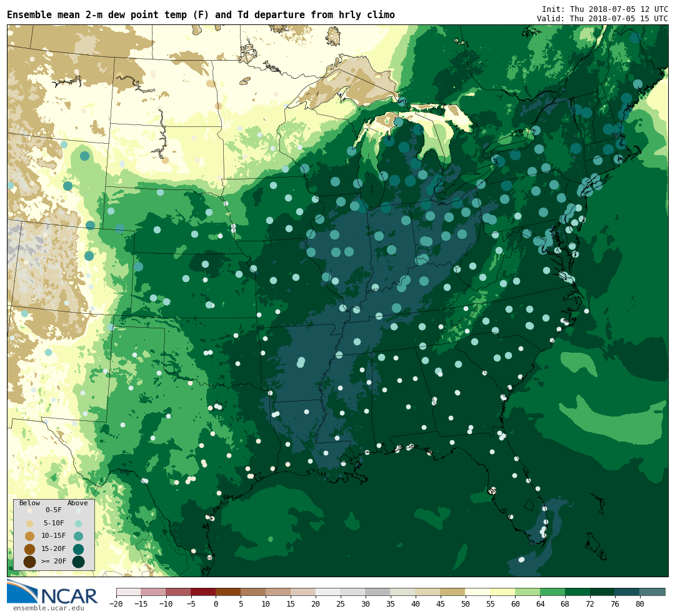
Task: Choose the dark green swatch between 68 and 72
Action: coord(578,592)
